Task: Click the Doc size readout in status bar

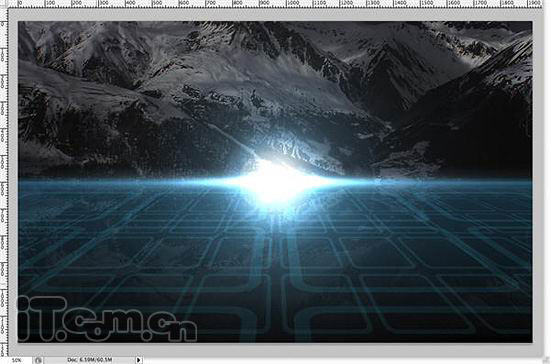Action: pyautogui.click(x=90, y=360)
